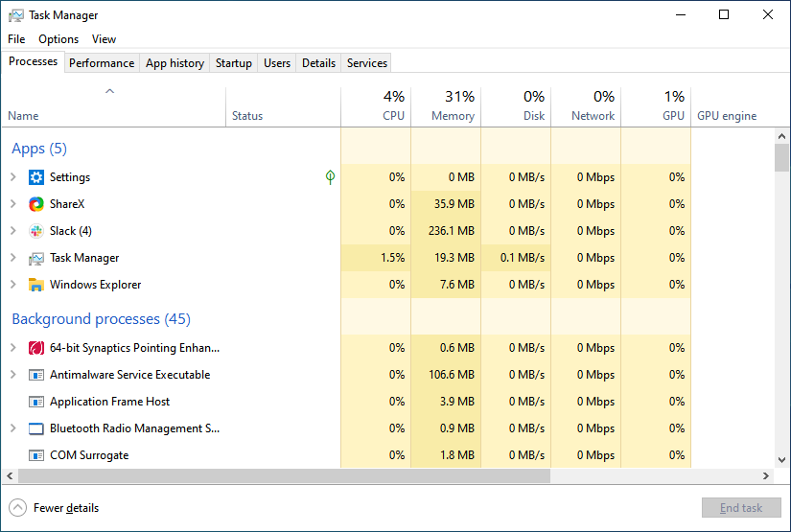The image size is (791, 532).
Task: Click the Windows Explorer folder icon
Action: click(x=36, y=285)
